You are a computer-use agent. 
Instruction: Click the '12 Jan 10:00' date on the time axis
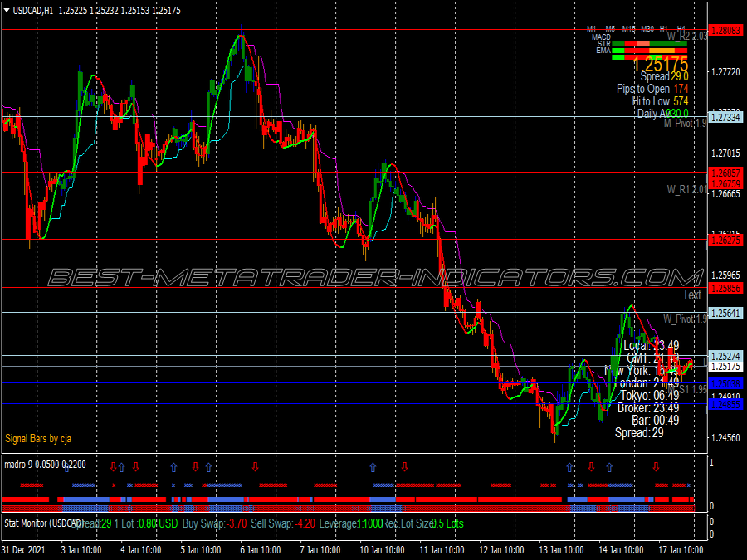point(501,549)
